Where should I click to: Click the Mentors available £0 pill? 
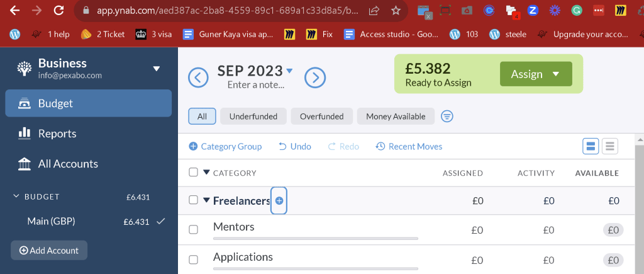click(613, 230)
